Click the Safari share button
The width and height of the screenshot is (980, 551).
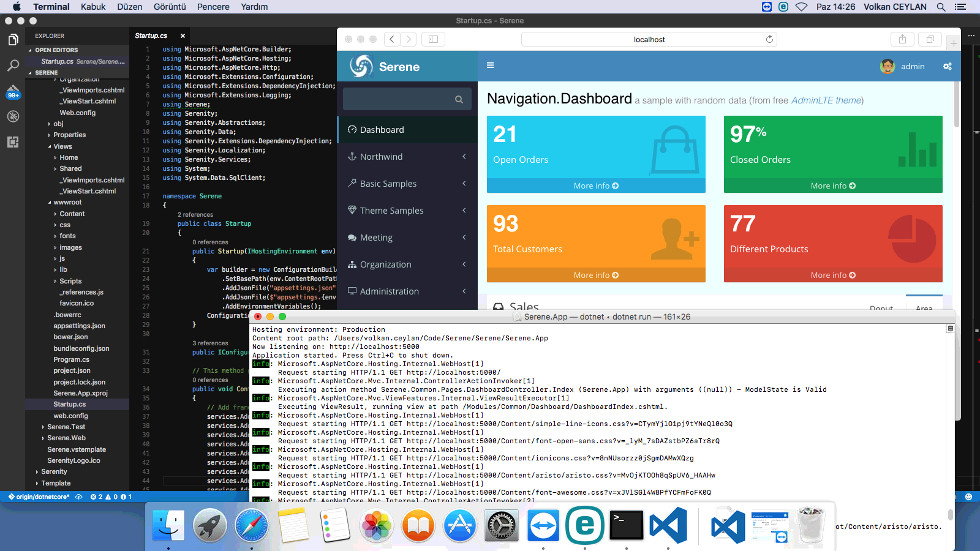pyautogui.click(x=902, y=39)
